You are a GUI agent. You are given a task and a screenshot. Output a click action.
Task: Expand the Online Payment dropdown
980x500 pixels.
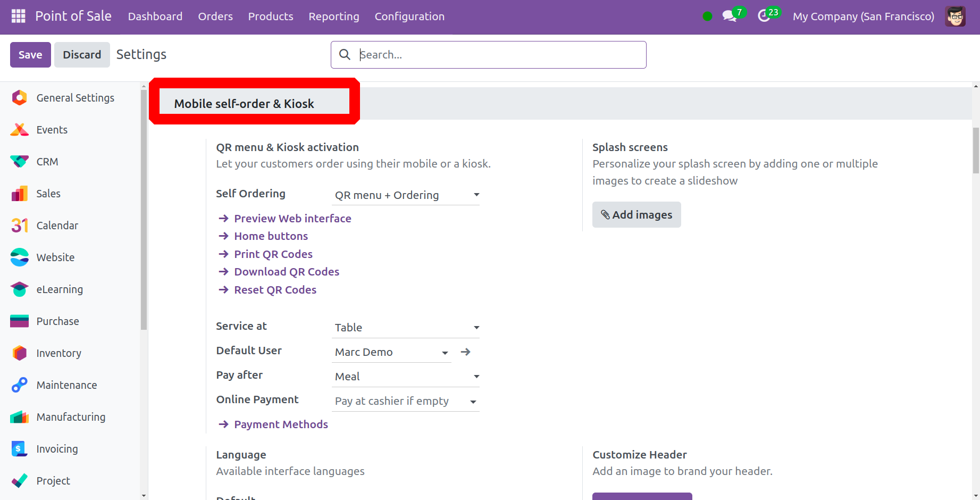(405, 401)
